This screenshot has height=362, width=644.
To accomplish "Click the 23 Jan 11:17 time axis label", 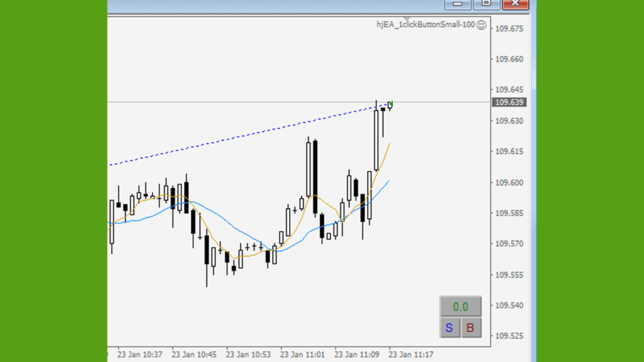I will pos(411,354).
